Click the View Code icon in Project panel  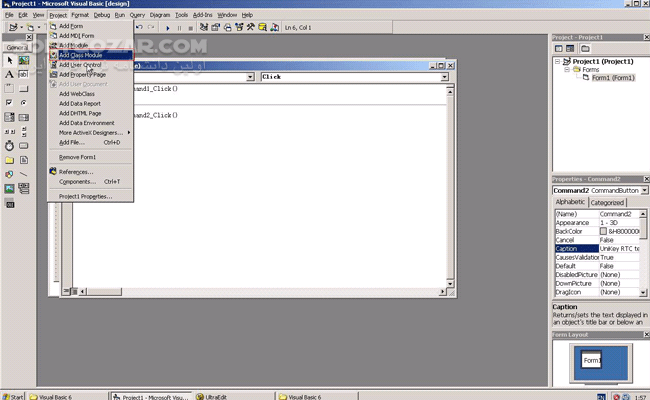pos(558,48)
